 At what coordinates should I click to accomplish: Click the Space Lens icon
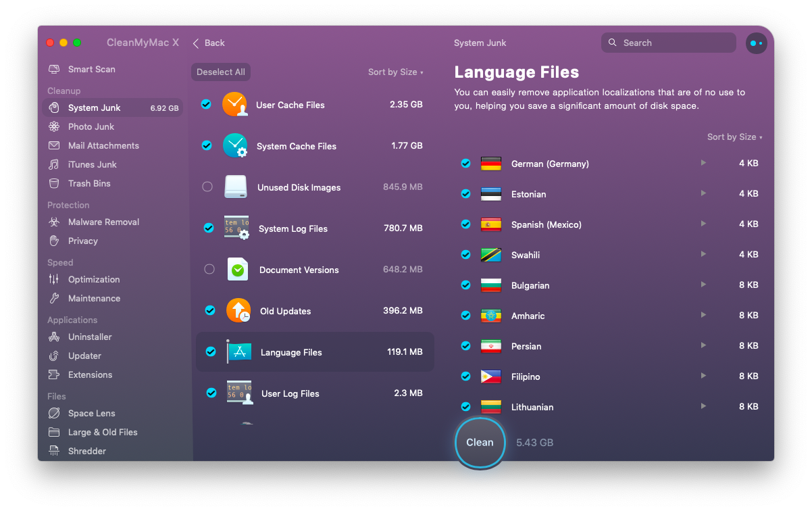(54, 414)
